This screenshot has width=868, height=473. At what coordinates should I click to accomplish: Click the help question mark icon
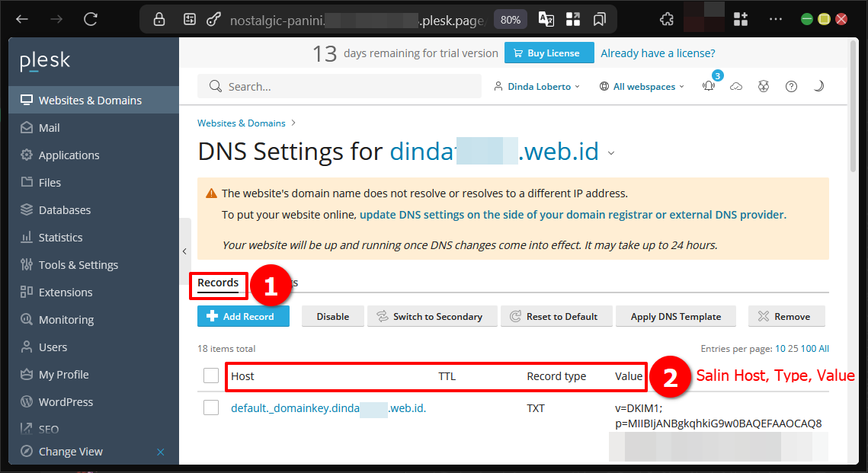coord(791,87)
